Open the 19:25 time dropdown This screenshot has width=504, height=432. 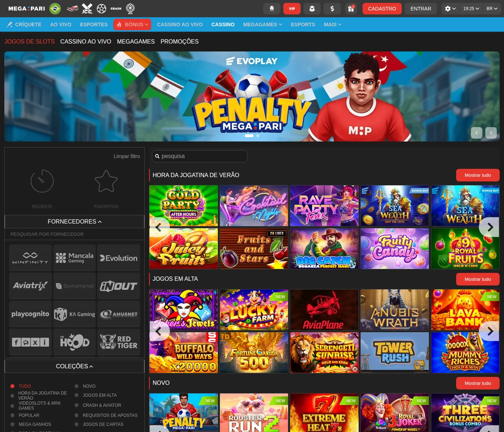(471, 9)
